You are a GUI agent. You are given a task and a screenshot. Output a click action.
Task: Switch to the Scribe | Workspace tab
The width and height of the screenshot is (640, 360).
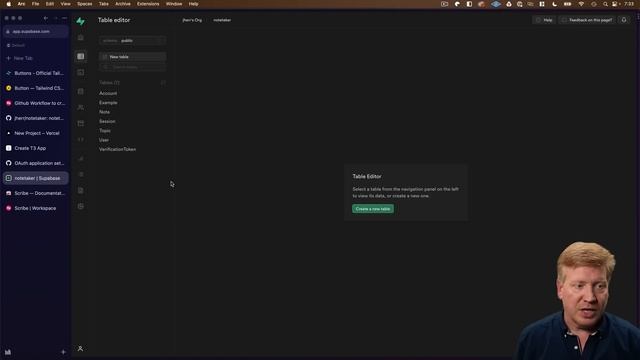pyautogui.click(x=36, y=208)
